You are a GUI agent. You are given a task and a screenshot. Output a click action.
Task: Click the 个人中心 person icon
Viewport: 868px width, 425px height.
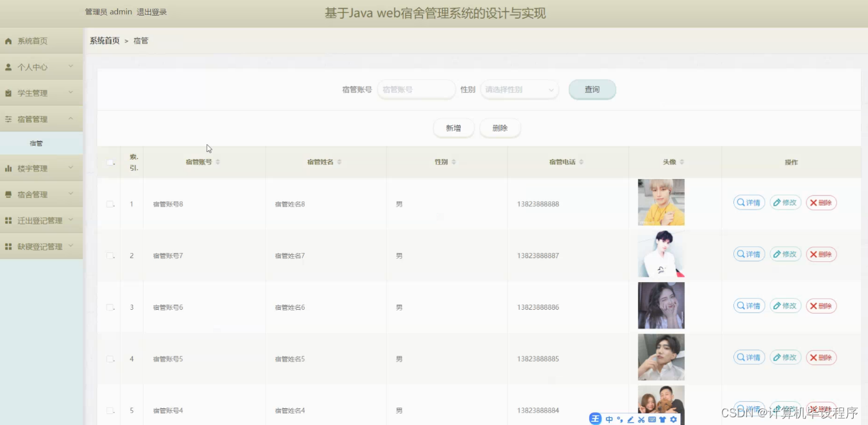click(8, 67)
